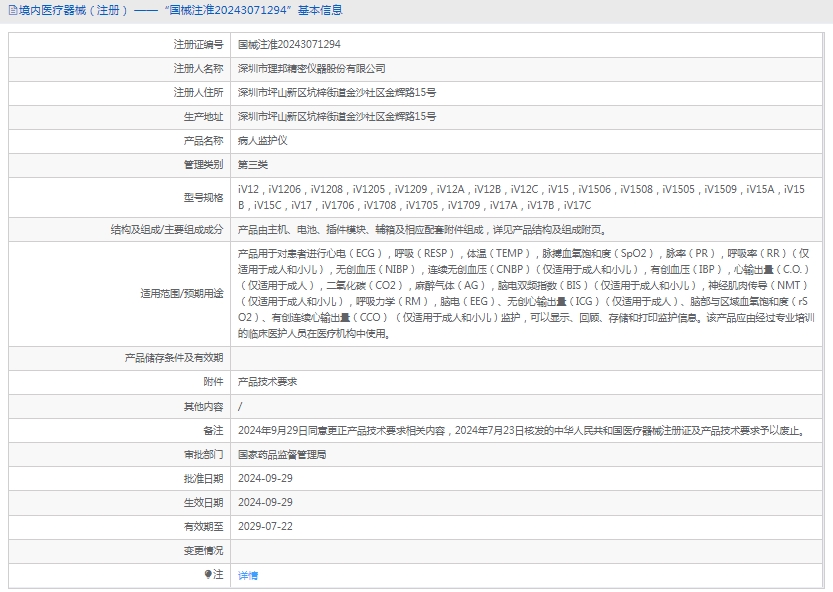The height and width of the screenshot is (592, 833).
Task: Click the 注册人住所 address value
Action: pyautogui.click(x=336, y=93)
